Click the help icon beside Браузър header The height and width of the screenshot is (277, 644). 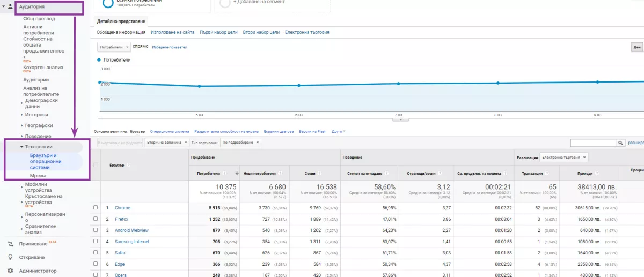pos(128,165)
